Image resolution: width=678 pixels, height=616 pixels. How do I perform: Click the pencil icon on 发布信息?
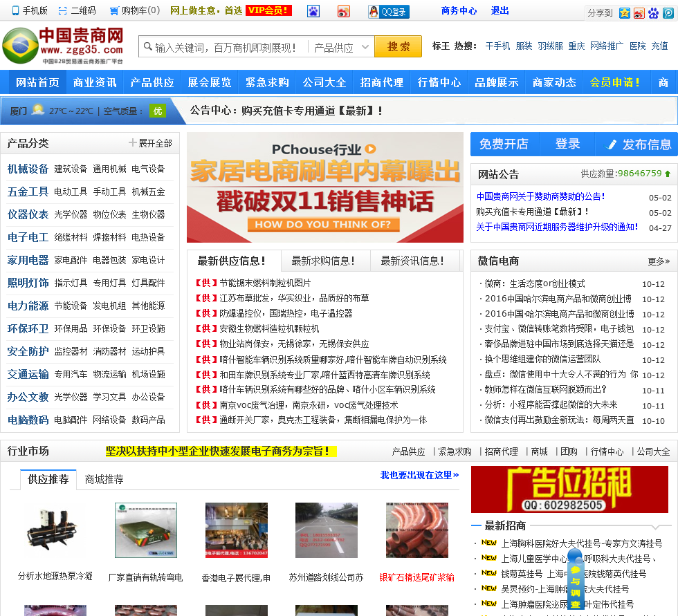coord(610,144)
